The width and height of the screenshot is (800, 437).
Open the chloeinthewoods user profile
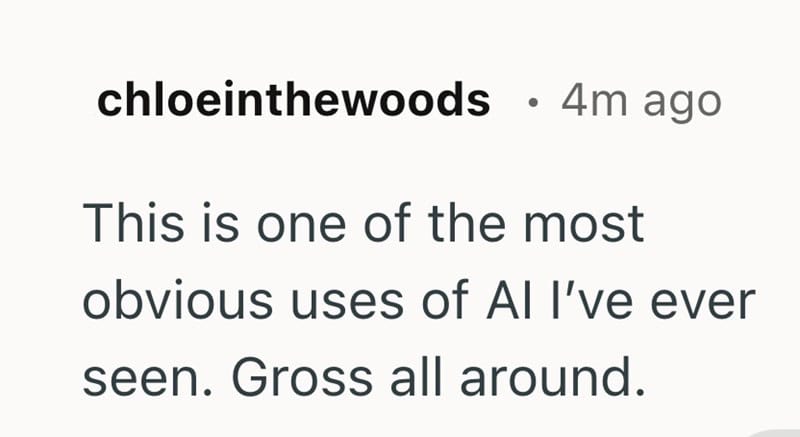point(293,101)
